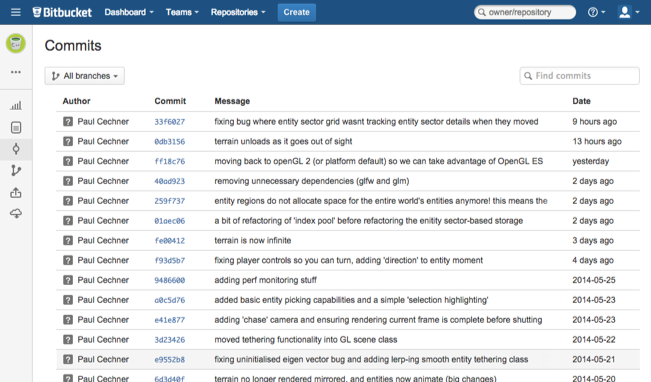Screen dimensions: 651x382
Task: Open commit e41e877
Action: click(170, 320)
